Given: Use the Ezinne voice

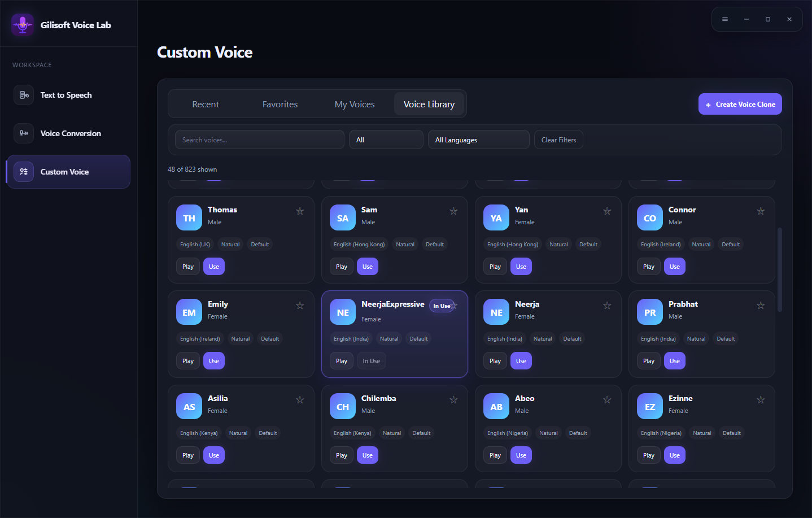Looking at the screenshot, I should pyautogui.click(x=675, y=455).
